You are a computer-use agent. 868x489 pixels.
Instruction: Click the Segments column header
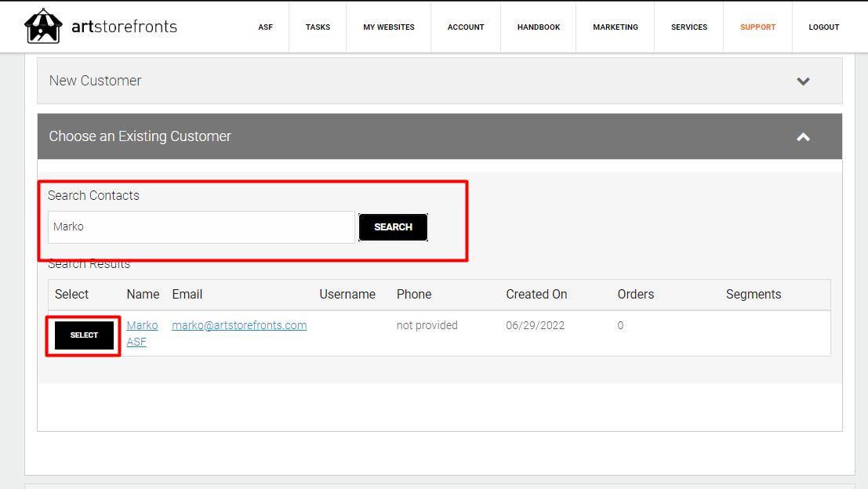(x=754, y=295)
